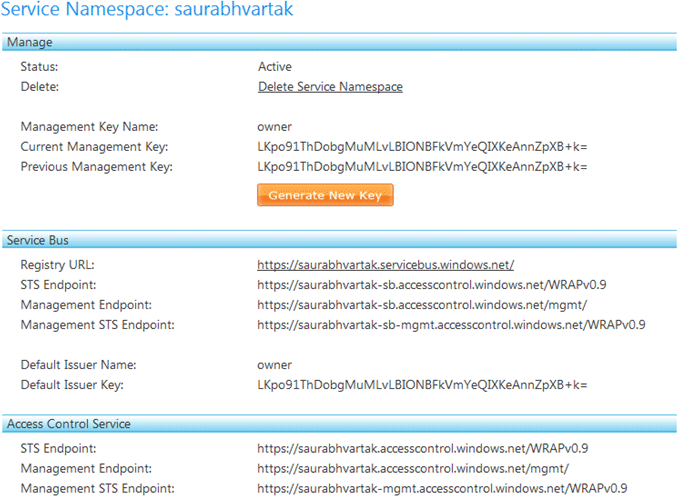Select the saurabhvartak-mgmt Management STS Endpoint URL
The width and height of the screenshot is (677, 496).
pyautogui.click(x=442, y=488)
